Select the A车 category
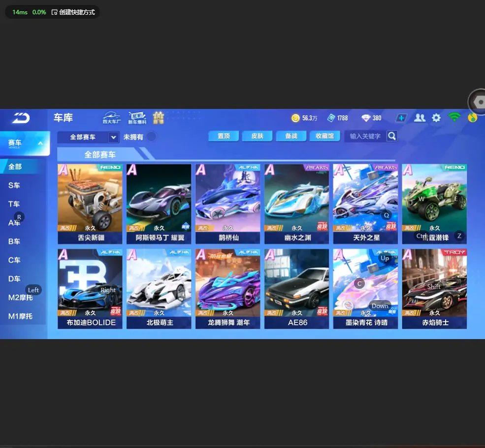This screenshot has height=448, width=485. [x=14, y=223]
